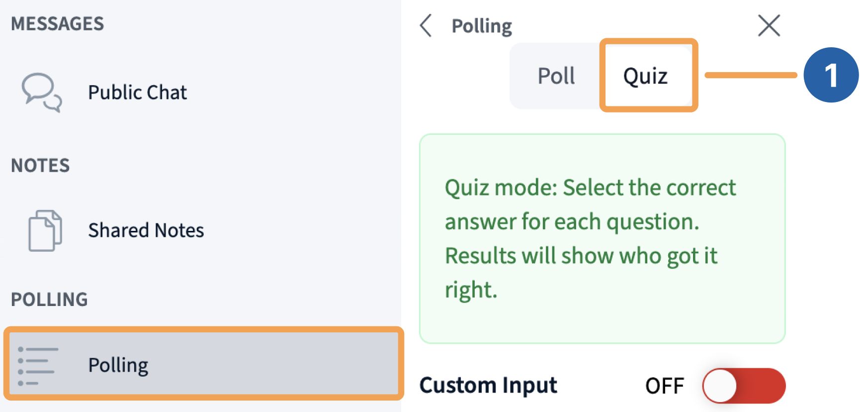Select the Quiz tab
868x412 pixels.
click(x=645, y=76)
